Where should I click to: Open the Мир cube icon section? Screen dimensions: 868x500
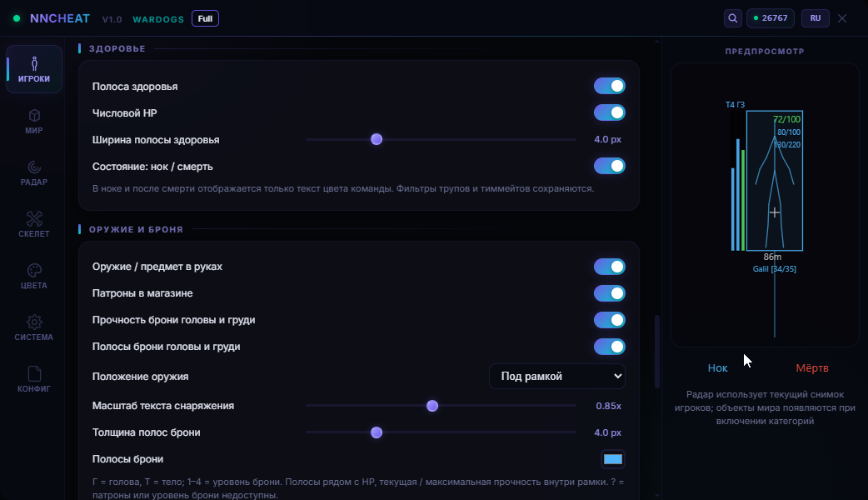(34, 122)
